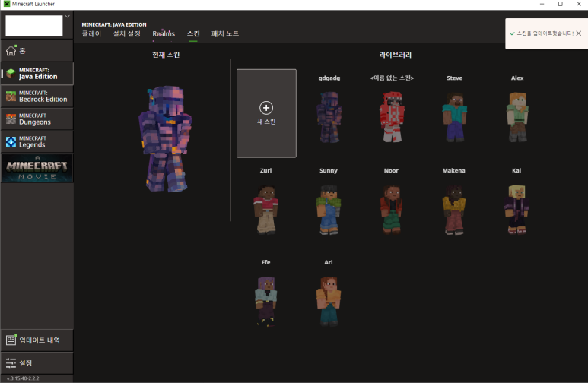Maximize the Minecraft Launcher window
The width and height of the screenshot is (588, 383).
pyautogui.click(x=561, y=4)
